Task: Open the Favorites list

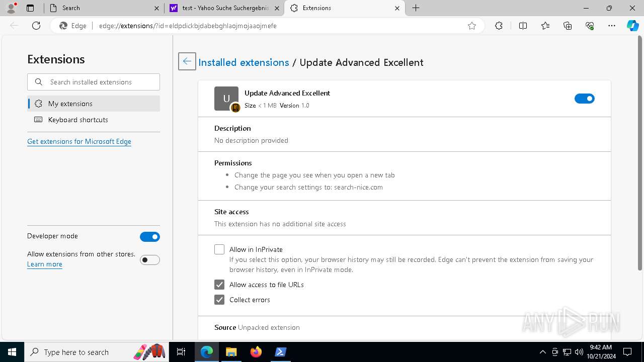Action: click(x=545, y=26)
